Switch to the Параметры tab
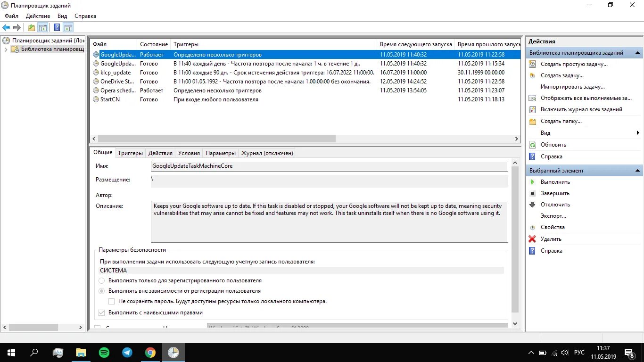Screen dimensions: 644x362 pyautogui.click(x=221, y=153)
